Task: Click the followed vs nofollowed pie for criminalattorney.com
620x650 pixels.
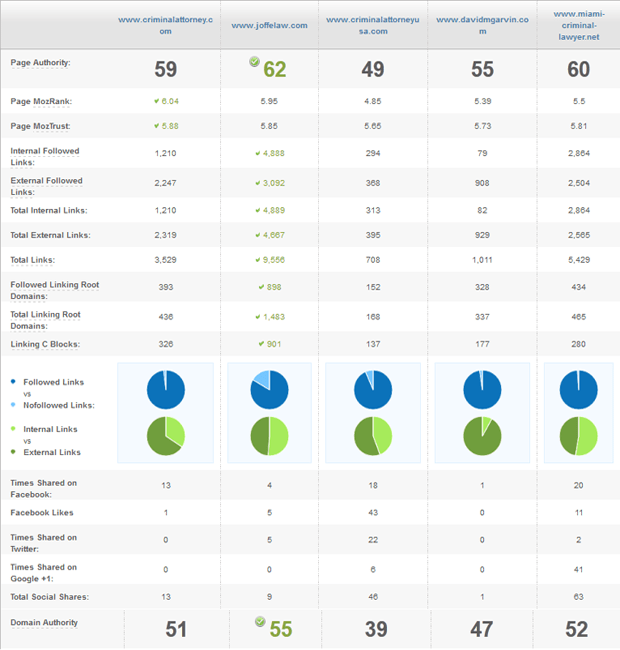Action: click(166, 390)
